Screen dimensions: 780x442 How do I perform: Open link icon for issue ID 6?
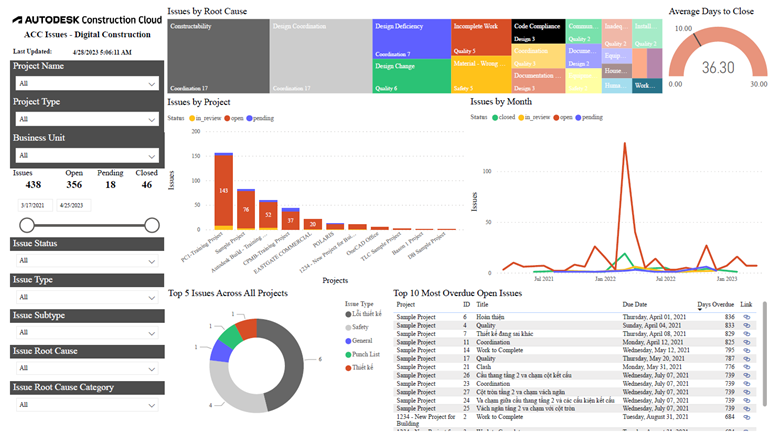click(747, 317)
